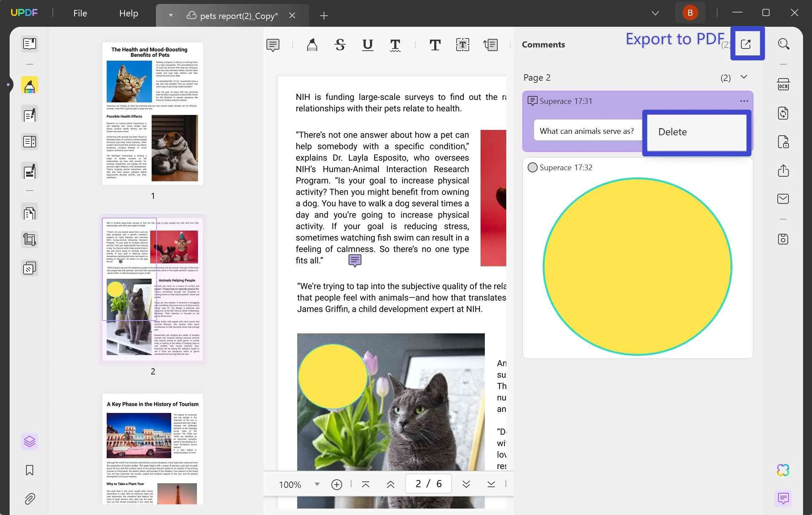Toggle the Superace 17:32 comment radio button
The image size is (812, 515).
point(532,167)
